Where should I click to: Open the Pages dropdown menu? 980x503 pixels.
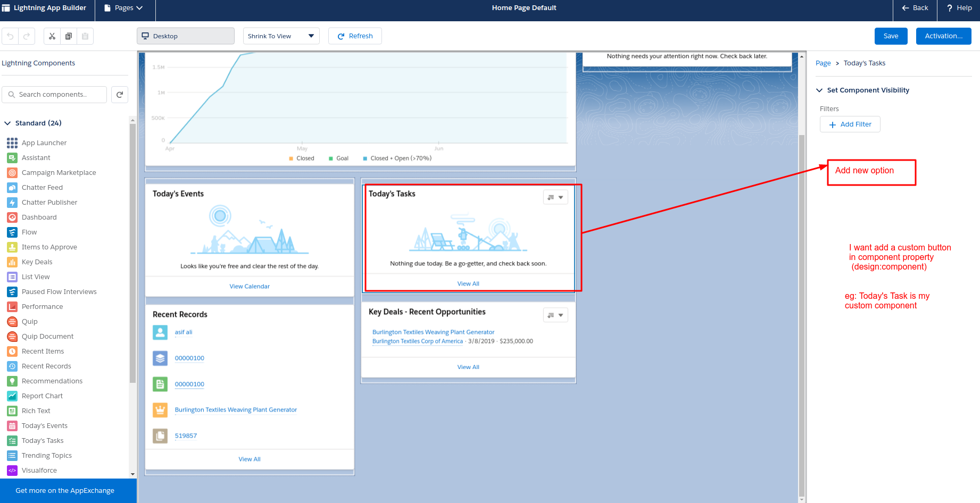124,8
